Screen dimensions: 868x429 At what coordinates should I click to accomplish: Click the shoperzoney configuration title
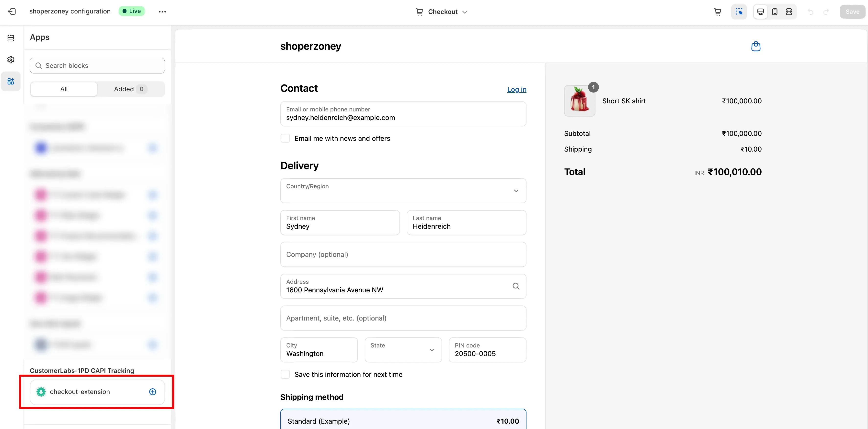click(70, 11)
